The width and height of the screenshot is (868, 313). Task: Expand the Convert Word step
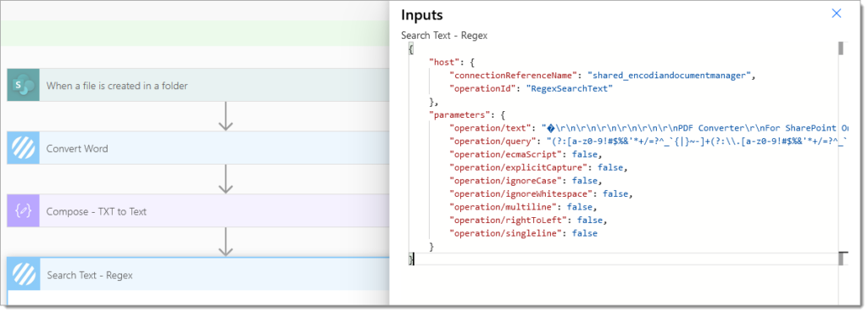(198, 148)
